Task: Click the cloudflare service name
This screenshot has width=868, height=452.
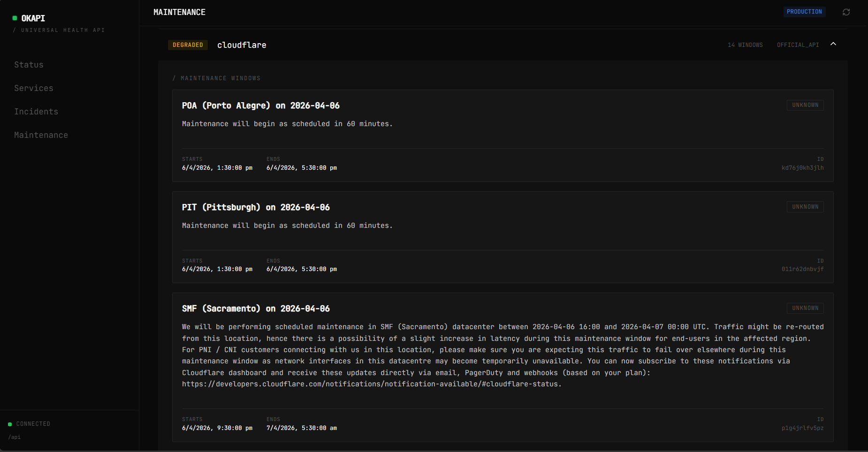Action: 242,45
